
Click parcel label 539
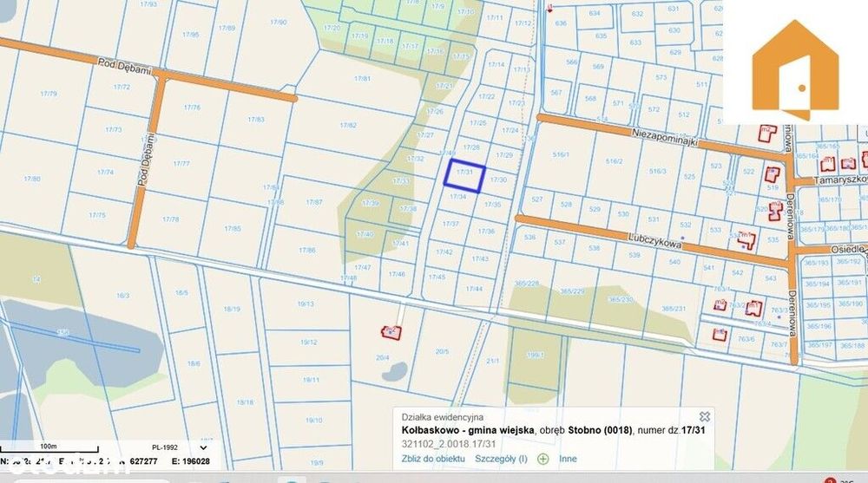(x=635, y=255)
